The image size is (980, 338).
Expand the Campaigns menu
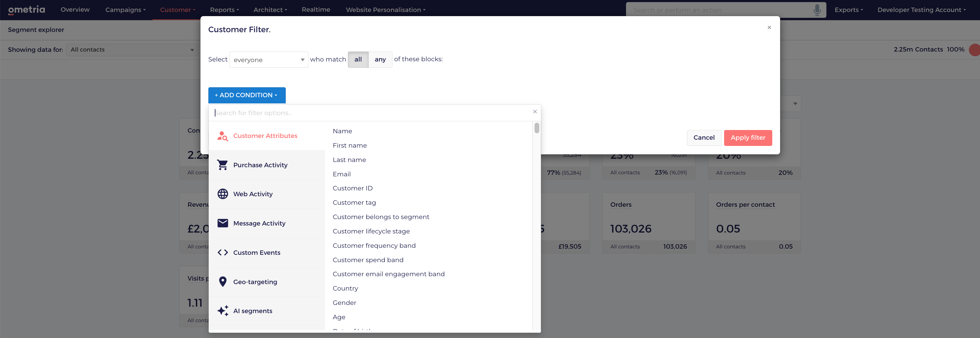pyautogui.click(x=125, y=10)
